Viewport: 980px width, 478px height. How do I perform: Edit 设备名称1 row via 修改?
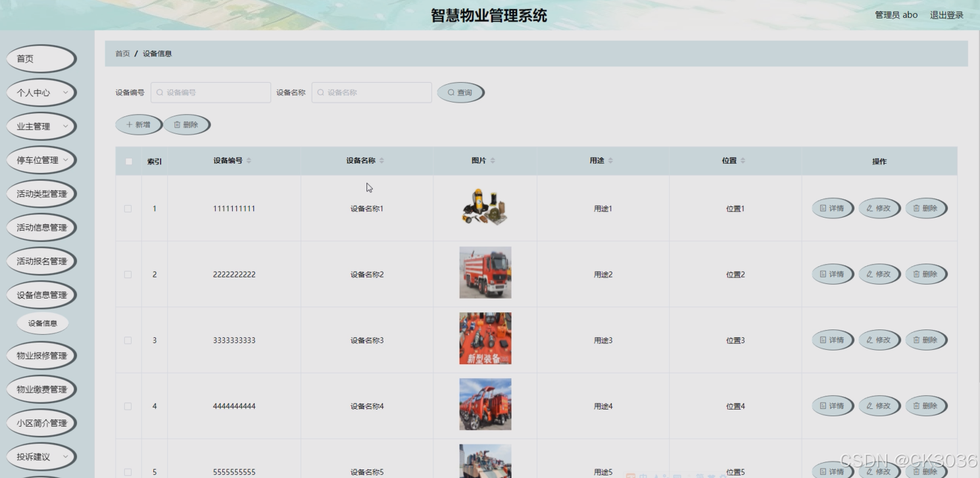[879, 208]
